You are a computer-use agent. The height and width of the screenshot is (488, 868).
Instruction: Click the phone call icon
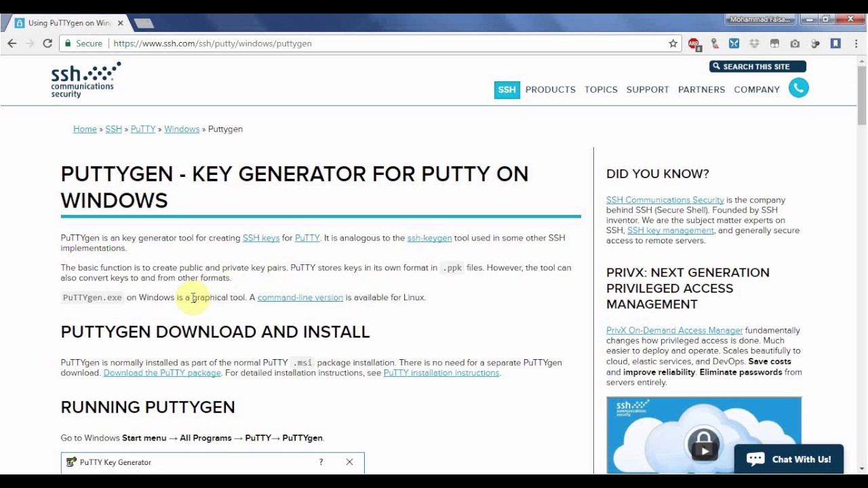tap(799, 88)
